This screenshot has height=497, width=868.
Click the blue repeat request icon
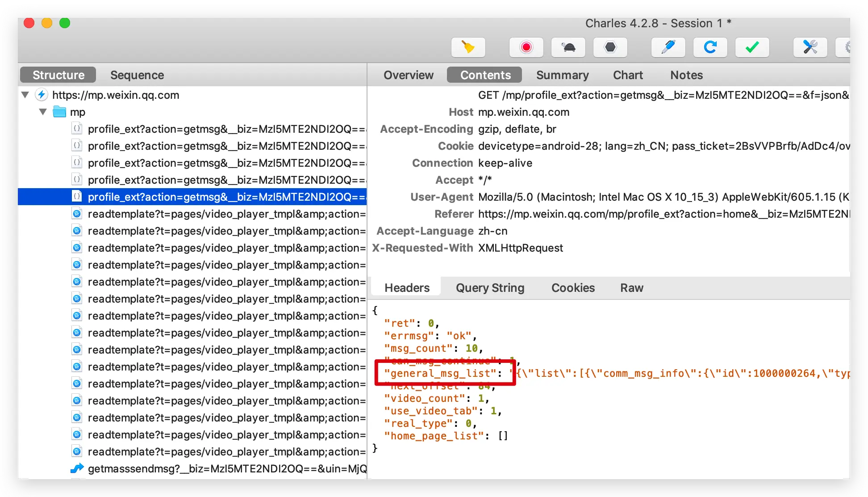[710, 47]
